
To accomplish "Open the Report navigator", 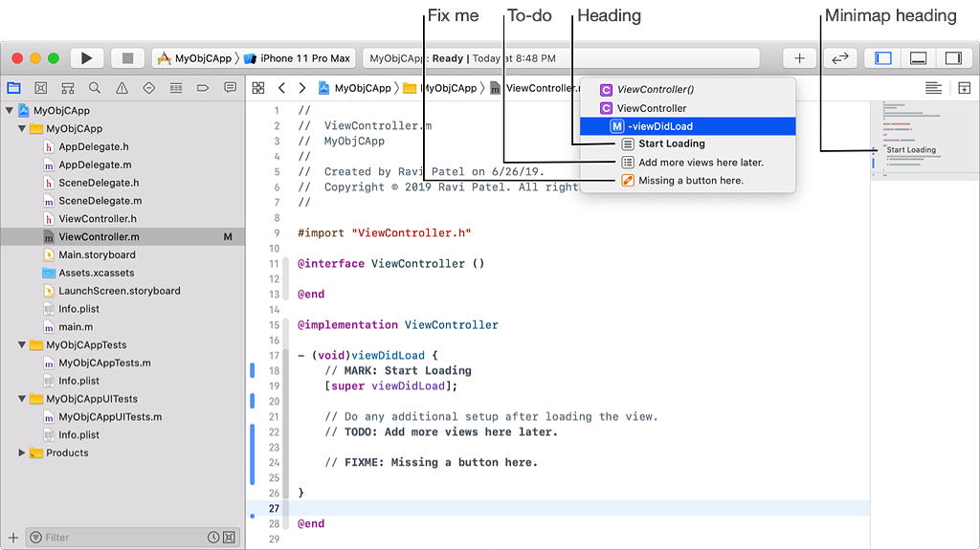I will pyautogui.click(x=230, y=88).
